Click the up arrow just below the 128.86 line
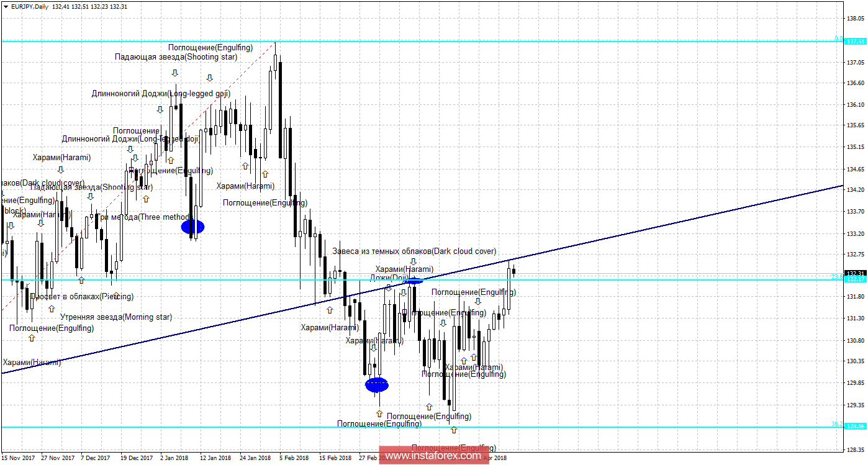This screenshot has width=868, height=465. pyautogui.click(x=453, y=430)
